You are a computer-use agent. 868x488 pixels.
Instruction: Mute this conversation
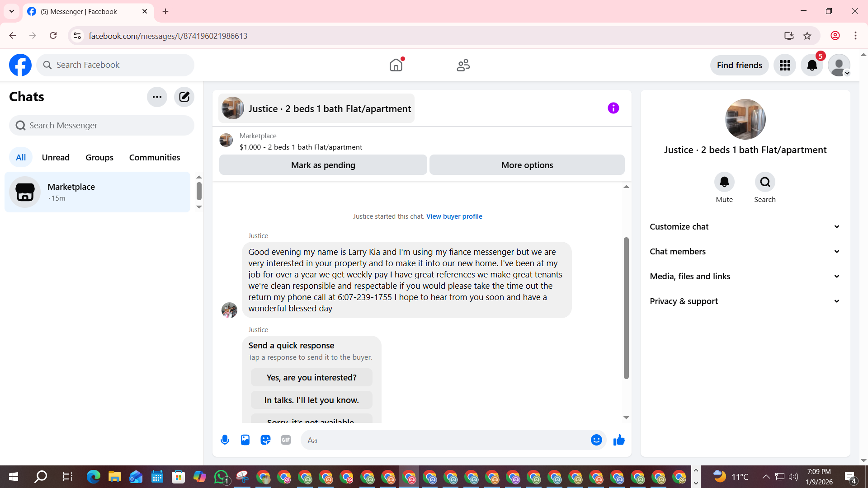point(724,182)
